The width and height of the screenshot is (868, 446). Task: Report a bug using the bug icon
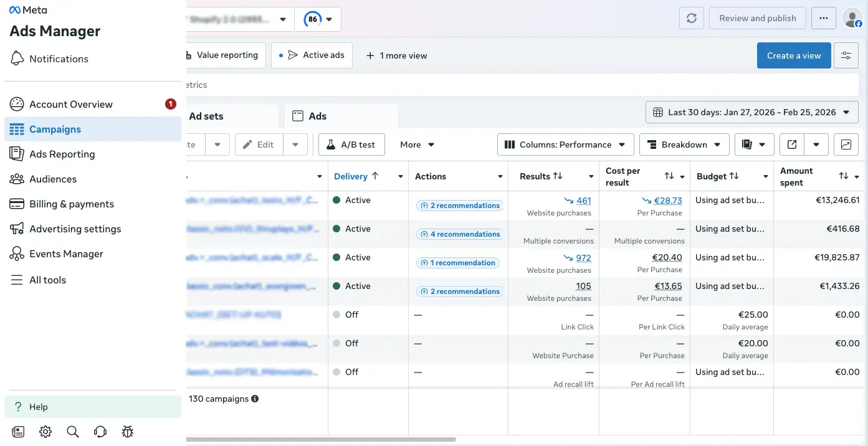pos(127,431)
